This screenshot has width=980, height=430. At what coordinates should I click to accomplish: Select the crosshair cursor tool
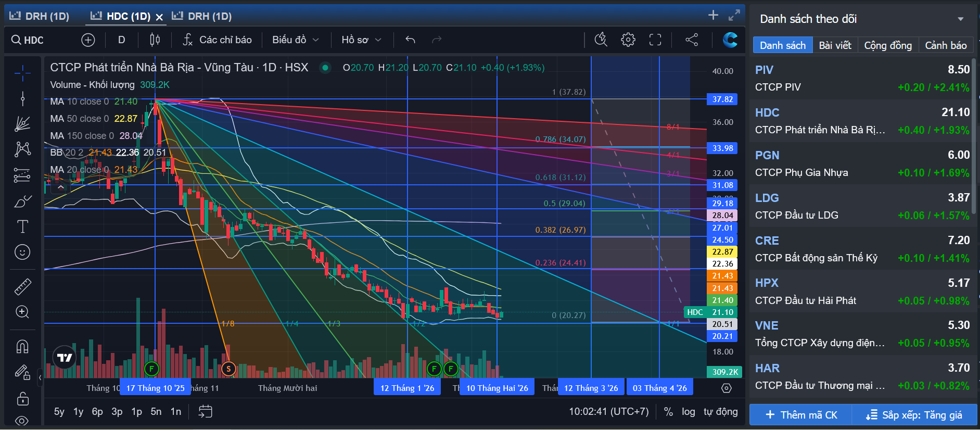22,73
